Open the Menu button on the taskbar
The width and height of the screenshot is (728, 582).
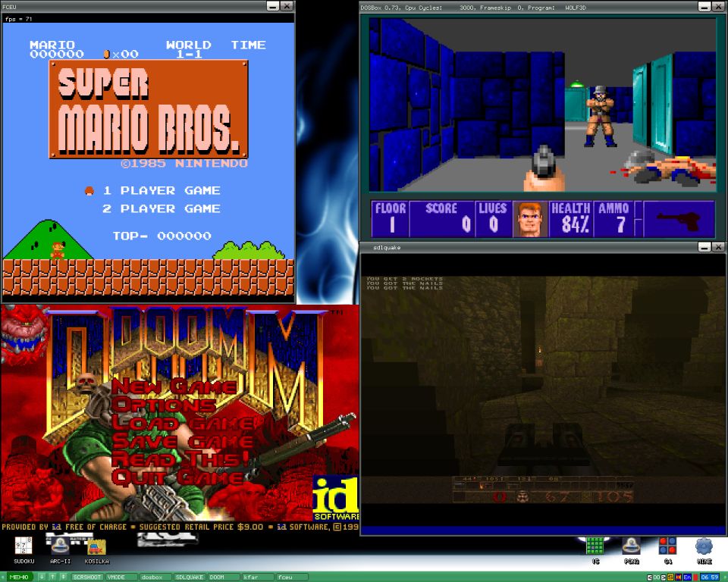pyautogui.click(x=19, y=577)
